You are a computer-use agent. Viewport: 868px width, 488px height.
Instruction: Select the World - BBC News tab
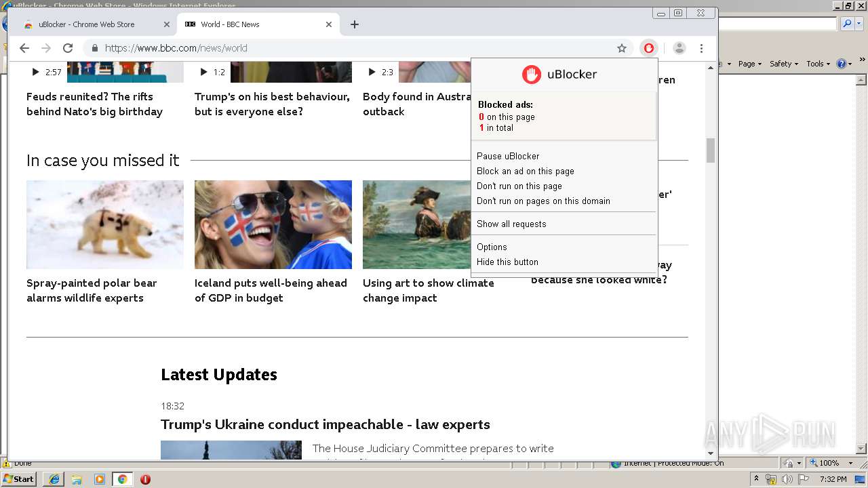tap(258, 24)
